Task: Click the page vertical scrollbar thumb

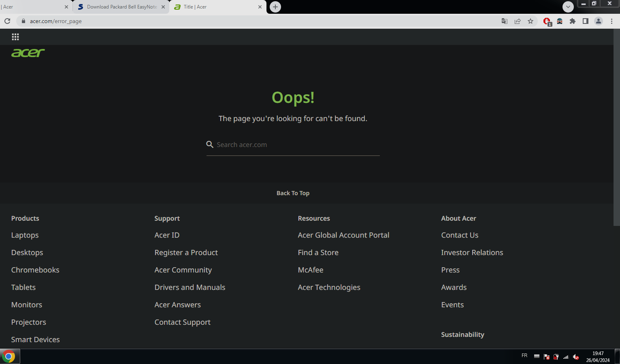Action: (x=617, y=128)
